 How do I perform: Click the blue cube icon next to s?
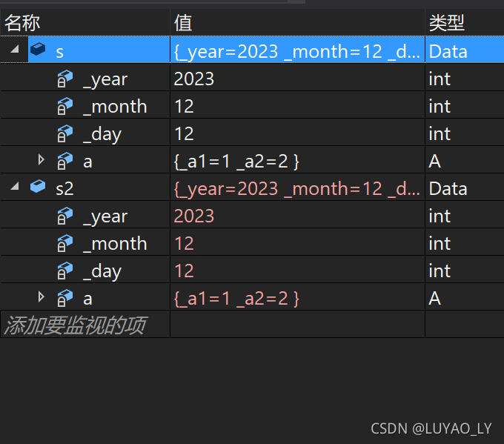coord(38,49)
